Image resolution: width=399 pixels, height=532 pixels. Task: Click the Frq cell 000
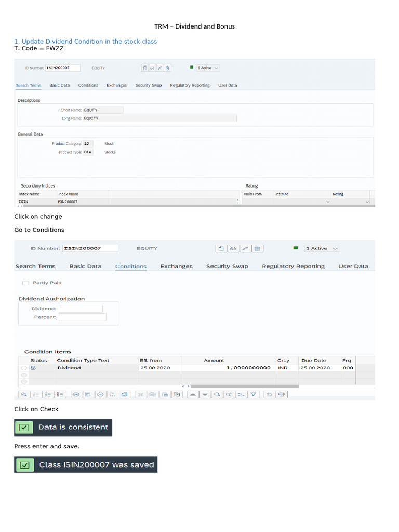[x=348, y=368]
